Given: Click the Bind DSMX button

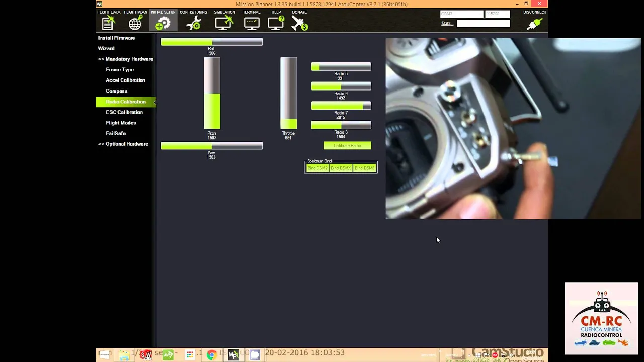Looking at the screenshot, I should click(x=341, y=168).
